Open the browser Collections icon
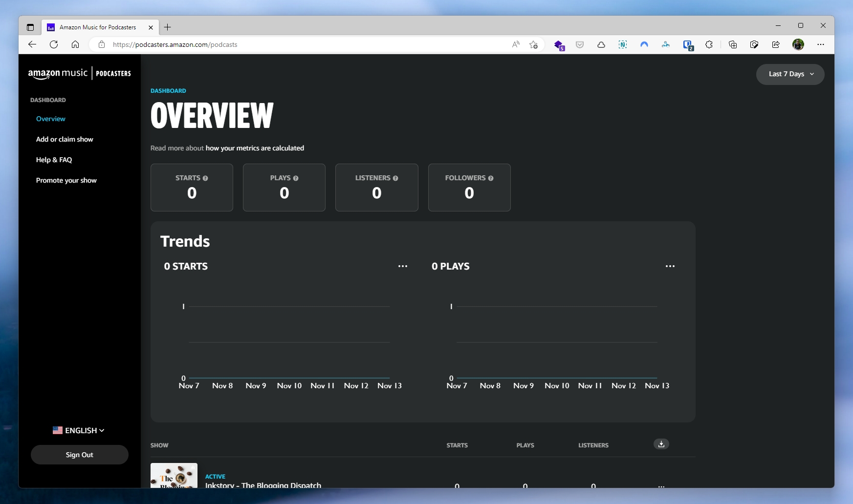853x504 pixels. (733, 44)
